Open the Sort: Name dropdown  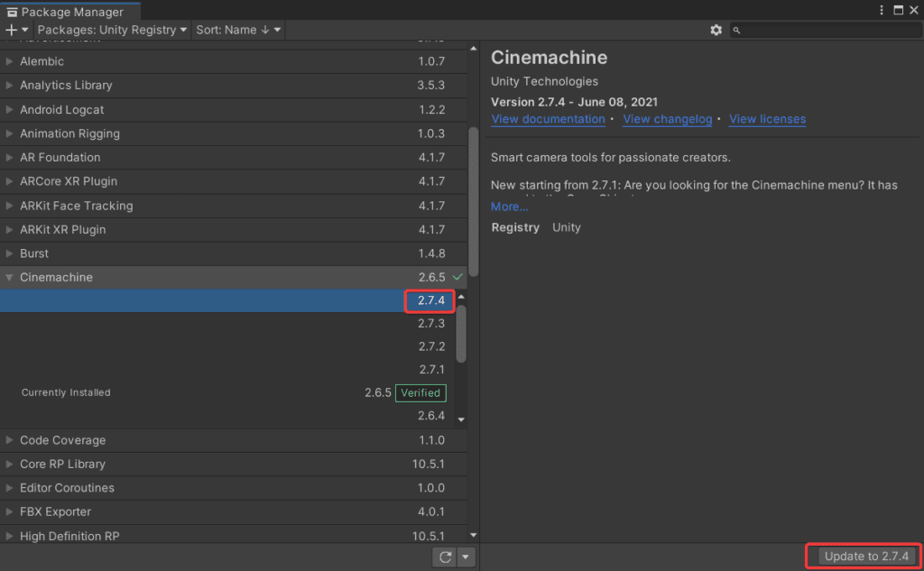[238, 30]
